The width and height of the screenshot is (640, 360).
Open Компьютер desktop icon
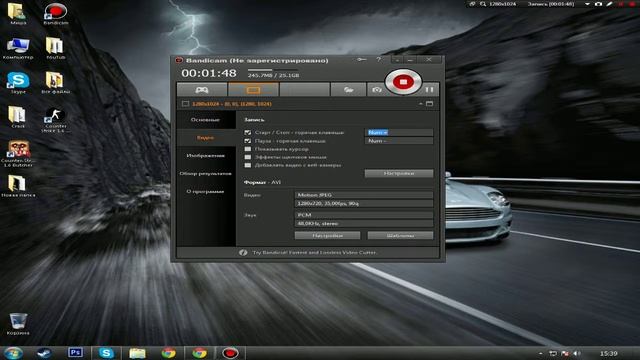[18, 49]
